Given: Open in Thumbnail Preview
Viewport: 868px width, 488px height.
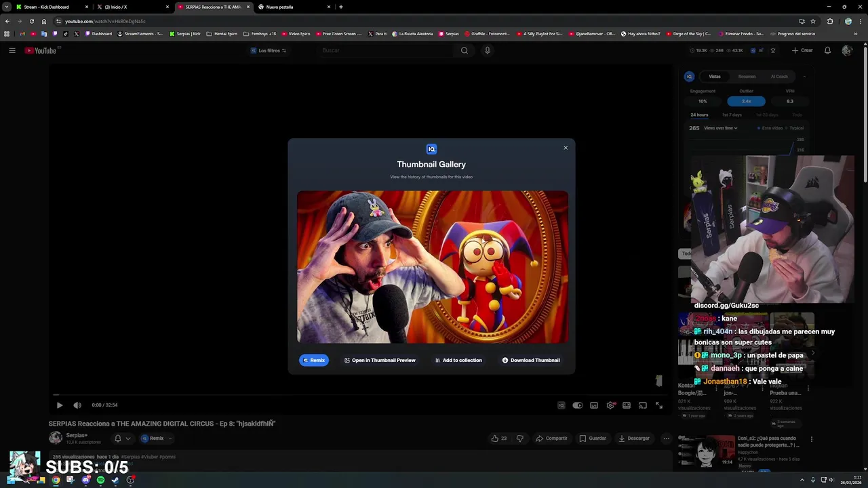Looking at the screenshot, I should click(380, 361).
